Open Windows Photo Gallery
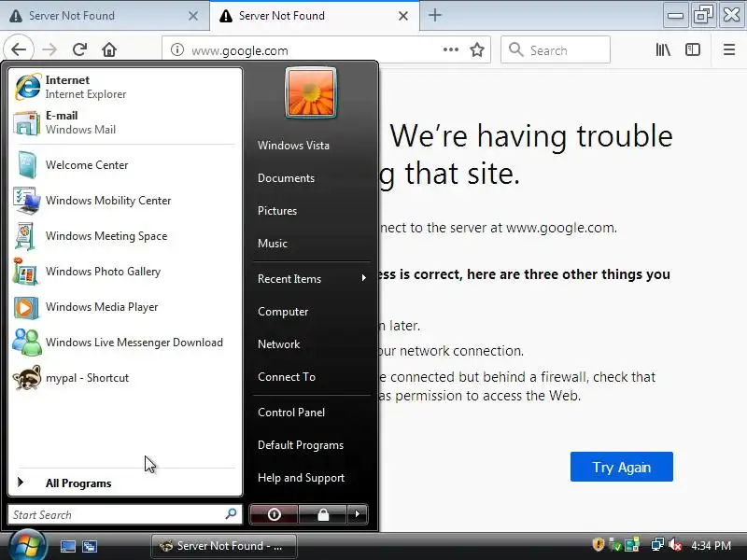This screenshot has height=560, width=747. (125, 272)
